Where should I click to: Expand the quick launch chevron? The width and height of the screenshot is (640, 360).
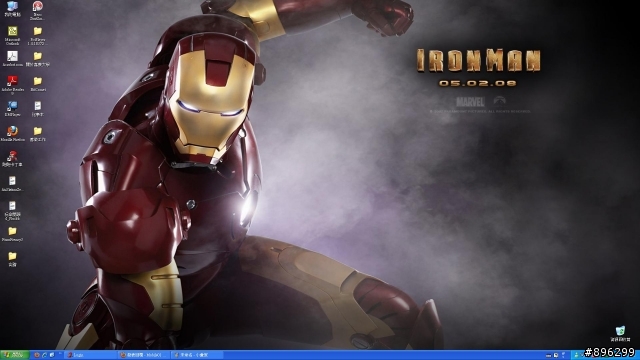pyautogui.click(x=60, y=354)
